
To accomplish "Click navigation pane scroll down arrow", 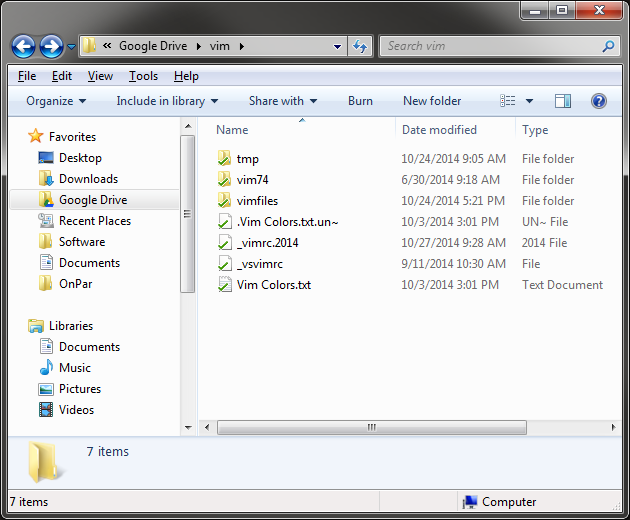I will coord(188,427).
